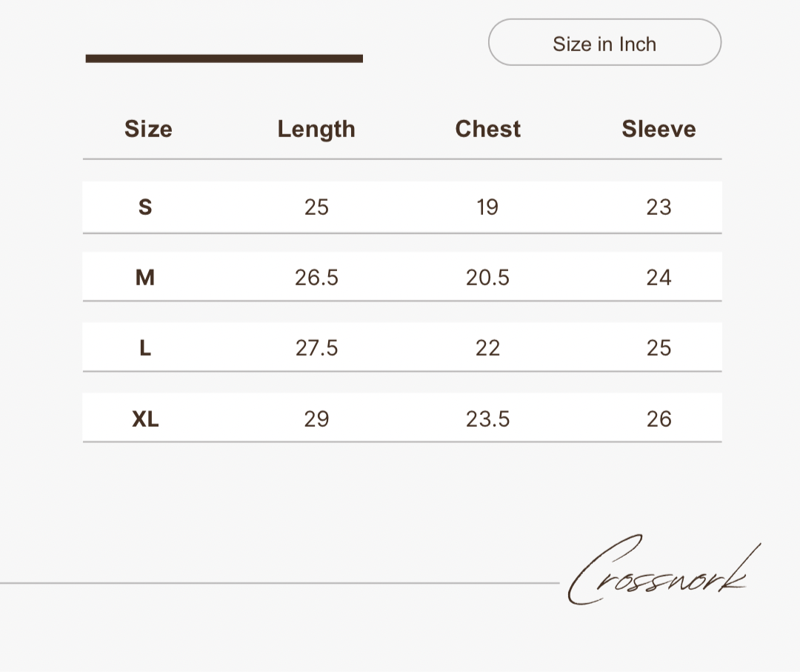Select the Medium chest value 20.5
Screen dimensions: 800x672
pos(487,277)
